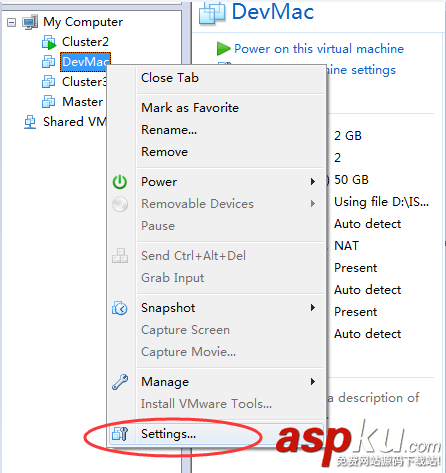Select Cluster2 in the library tree
Viewport: 446px width, 473px height.
tap(85, 42)
